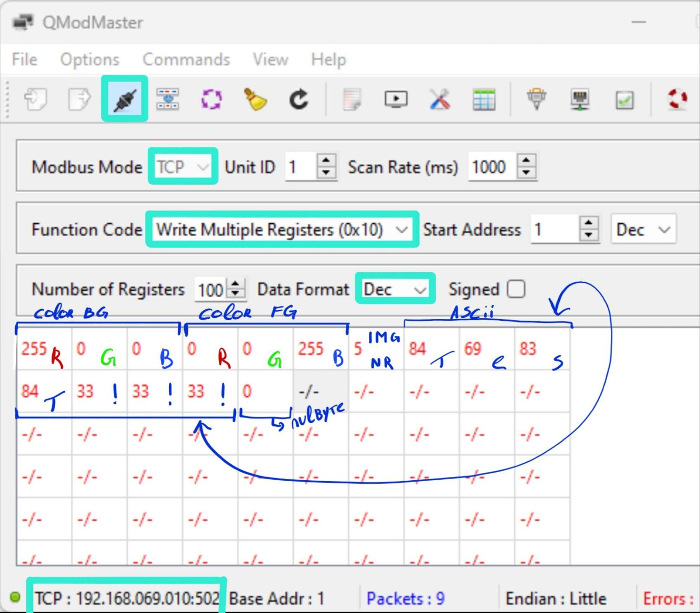This screenshot has height=613, width=700.
Task: Open the Bus Monitor screen icon
Action: click(396, 100)
